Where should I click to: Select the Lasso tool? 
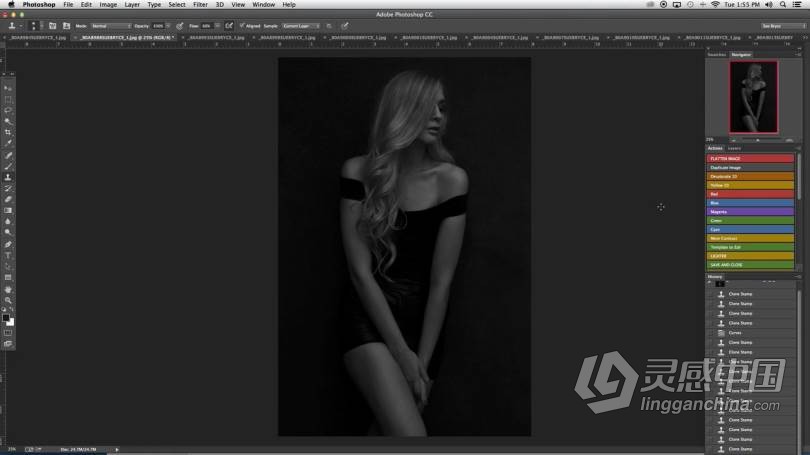click(8, 110)
